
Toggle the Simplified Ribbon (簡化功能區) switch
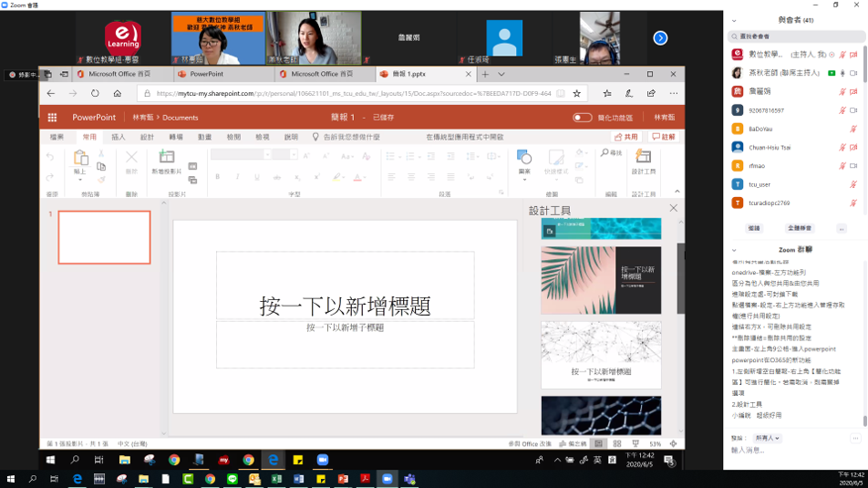(582, 118)
